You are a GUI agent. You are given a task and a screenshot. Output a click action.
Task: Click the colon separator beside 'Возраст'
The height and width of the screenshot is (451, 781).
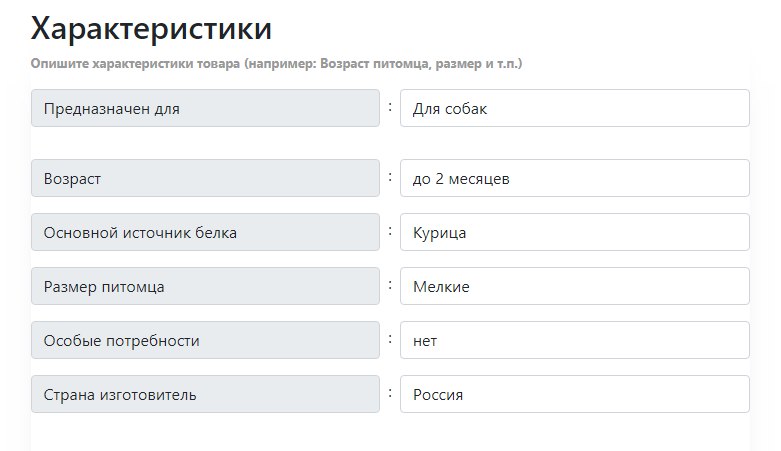[x=390, y=176]
